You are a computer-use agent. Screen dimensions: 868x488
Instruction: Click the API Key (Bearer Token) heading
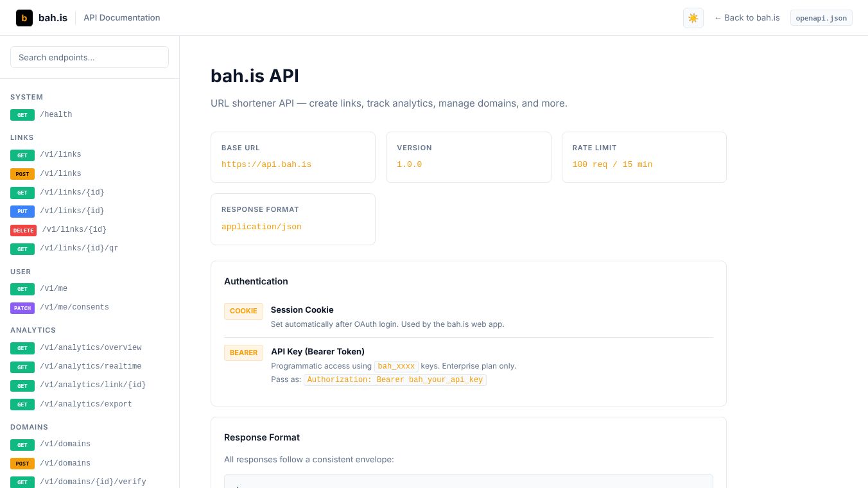(x=318, y=351)
